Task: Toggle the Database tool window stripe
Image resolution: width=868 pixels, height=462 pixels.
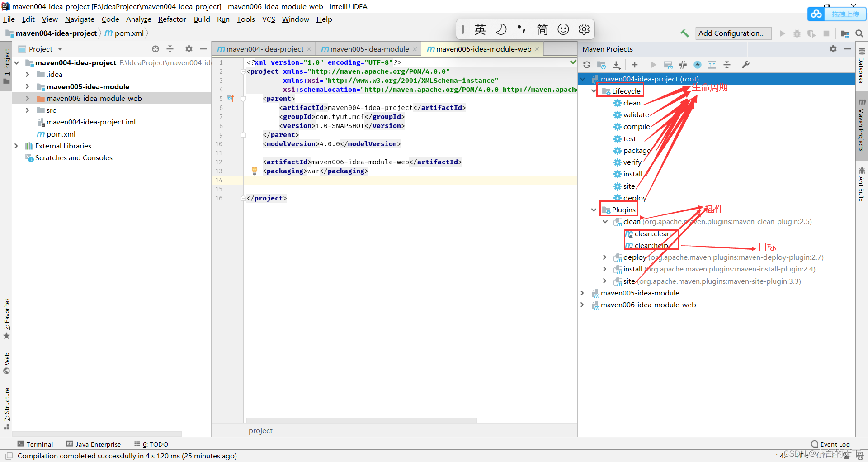Action: pyautogui.click(x=862, y=65)
